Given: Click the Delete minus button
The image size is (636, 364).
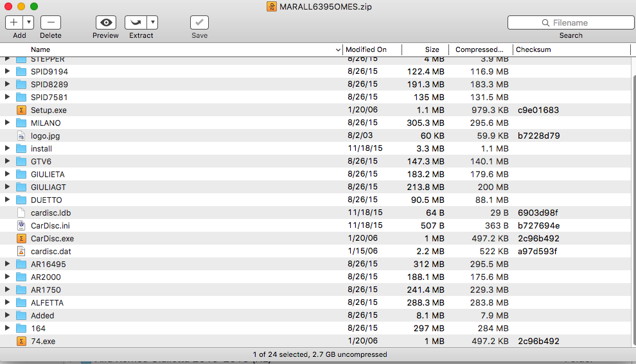Looking at the screenshot, I should pyautogui.click(x=51, y=22).
